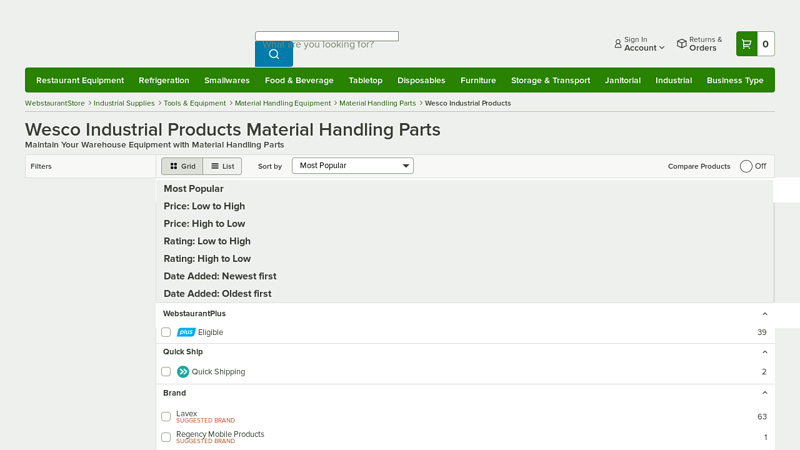Switch to List view
Screen dimensions: 800x450
[x=222, y=166]
